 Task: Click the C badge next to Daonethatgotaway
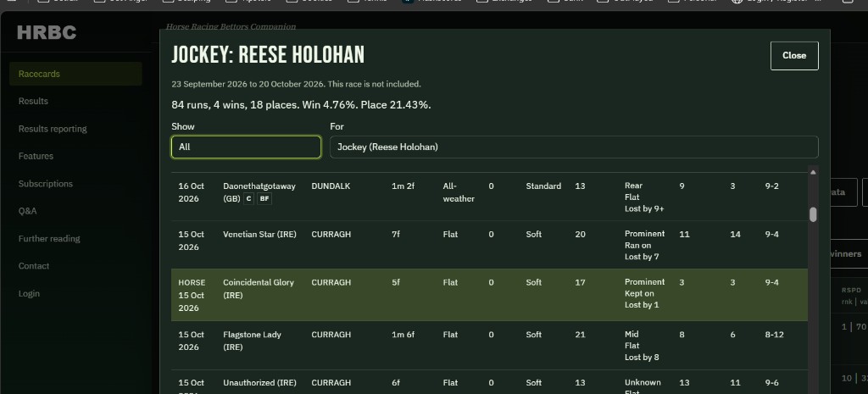click(x=248, y=198)
